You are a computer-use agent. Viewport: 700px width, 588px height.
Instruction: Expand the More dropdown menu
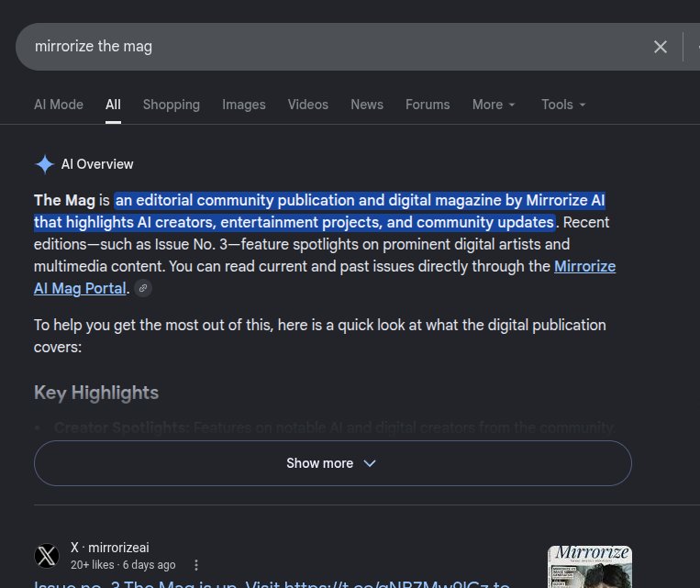[494, 105]
